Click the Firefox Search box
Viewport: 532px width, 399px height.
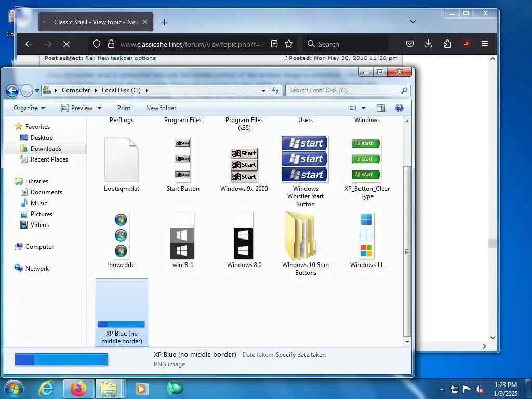click(345, 44)
